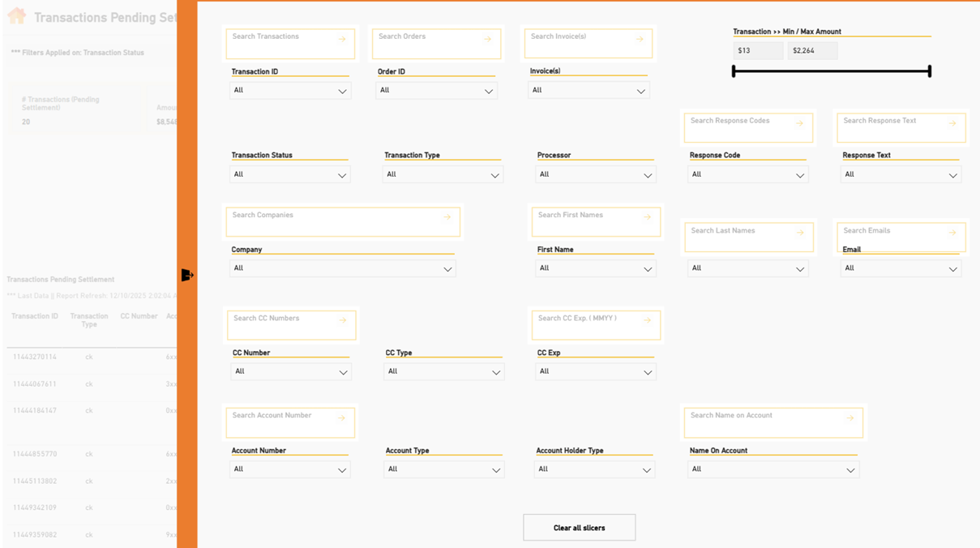The image size is (980, 548).
Task: Focus the Search Last Names input box
Action: [748, 238]
